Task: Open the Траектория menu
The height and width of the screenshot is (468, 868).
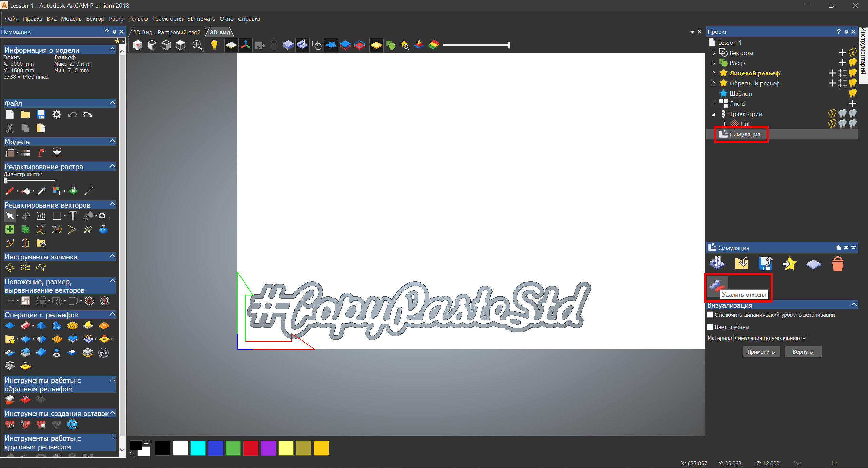Action: (x=167, y=19)
